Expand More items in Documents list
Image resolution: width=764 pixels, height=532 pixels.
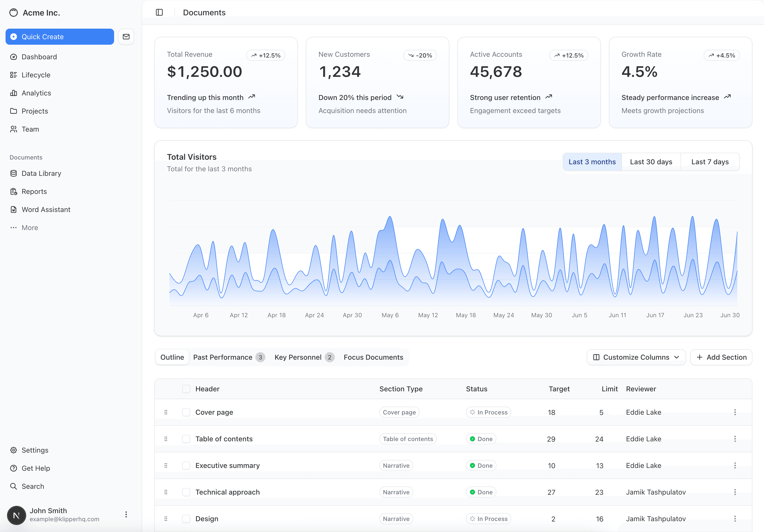29,228
